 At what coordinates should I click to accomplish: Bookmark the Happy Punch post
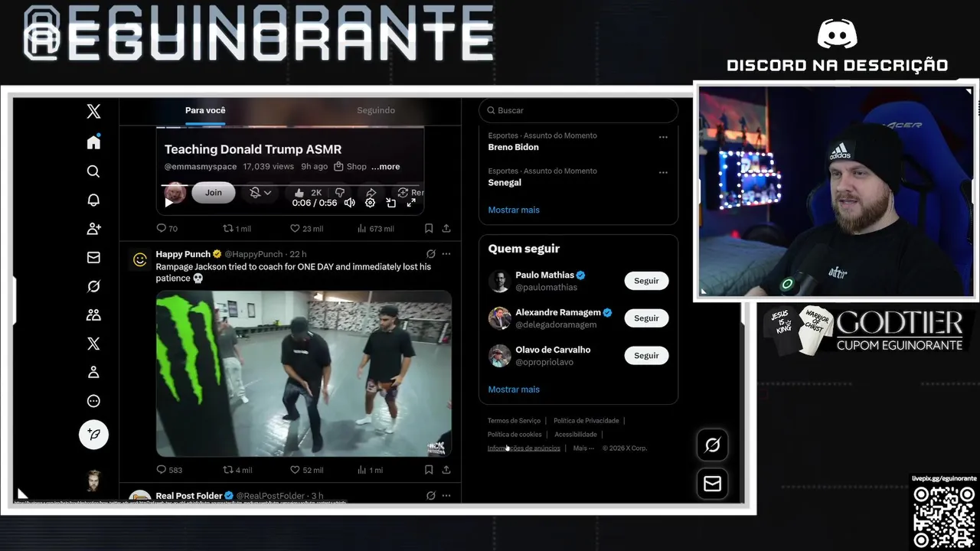click(429, 470)
